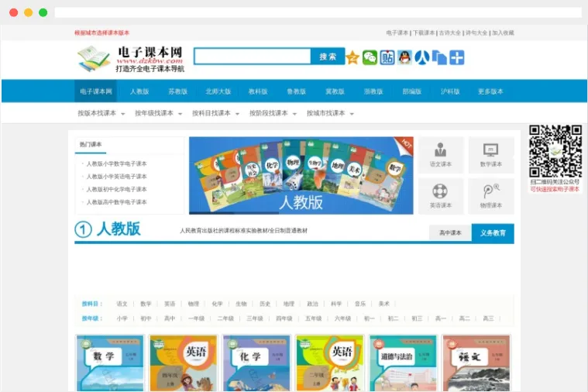Share via the WeChat icon
Image resolution: width=588 pixels, height=392 pixels.
tap(370, 58)
